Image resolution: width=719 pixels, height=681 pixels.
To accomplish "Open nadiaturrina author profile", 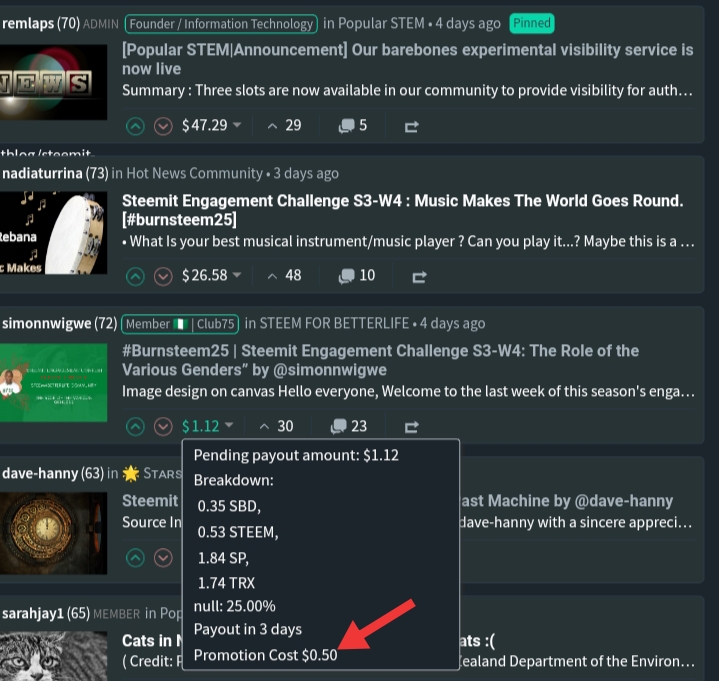I will 42,173.
